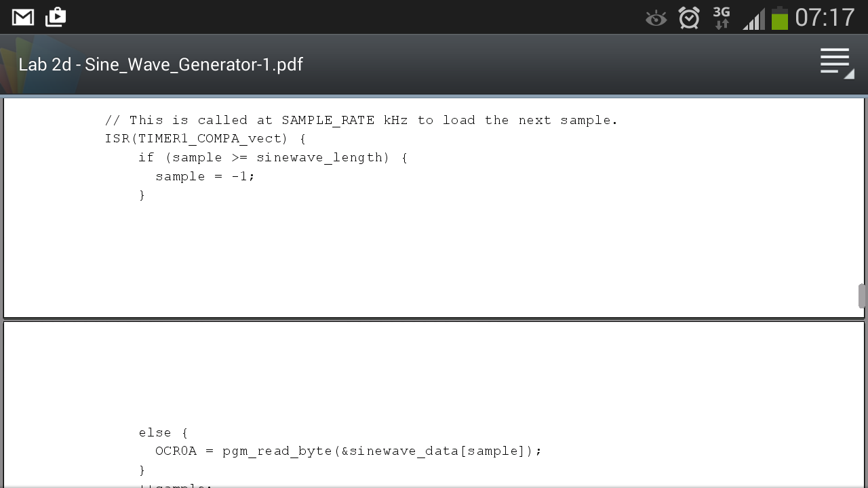868x488 pixels.
Task: Tap the ISR(TIMER1_COMPA_vect) code line
Action: 205,139
